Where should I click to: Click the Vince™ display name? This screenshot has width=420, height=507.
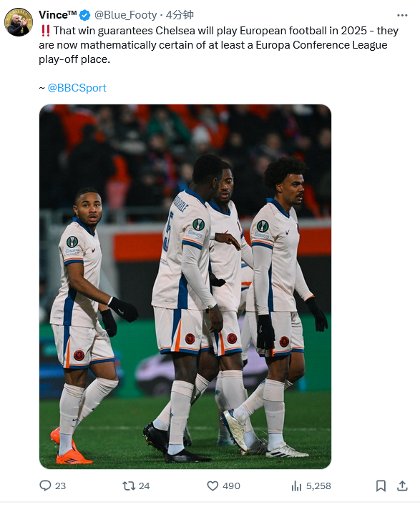[x=57, y=15]
